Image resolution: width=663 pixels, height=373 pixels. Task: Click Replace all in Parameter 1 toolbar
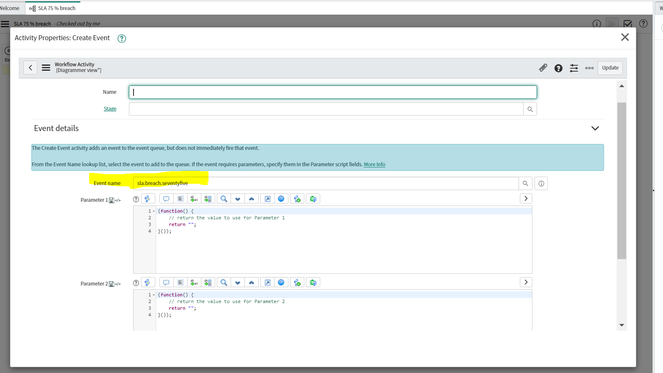[208, 199]
